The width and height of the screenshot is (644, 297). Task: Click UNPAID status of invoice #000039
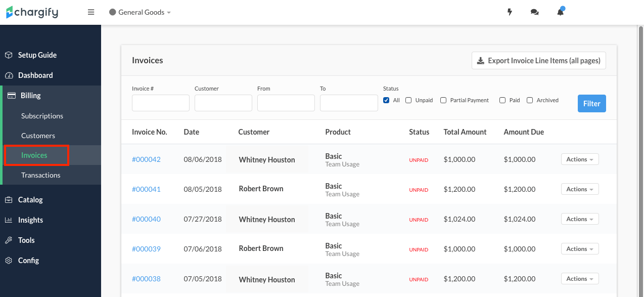click(x=419, y=250)
